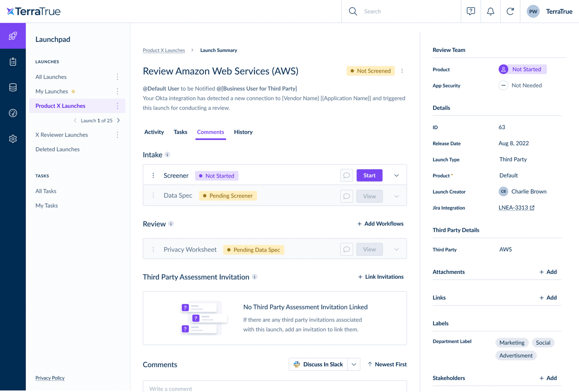Open the clipboard tasks icon in sidebar
The width and height of the screenshot is (579, 392).
click(13, 62)
